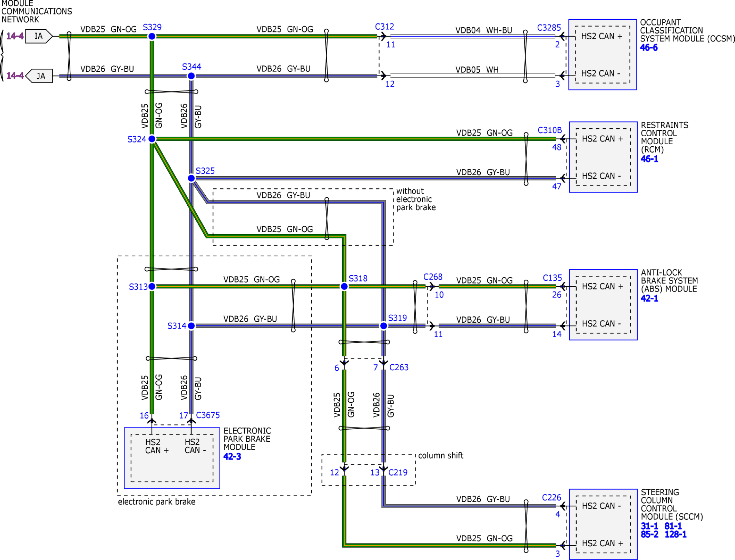The height and width of the screenshot is (560, 735).
Task: Click the upper 14-4 page reference
Action: coord(15,36)
